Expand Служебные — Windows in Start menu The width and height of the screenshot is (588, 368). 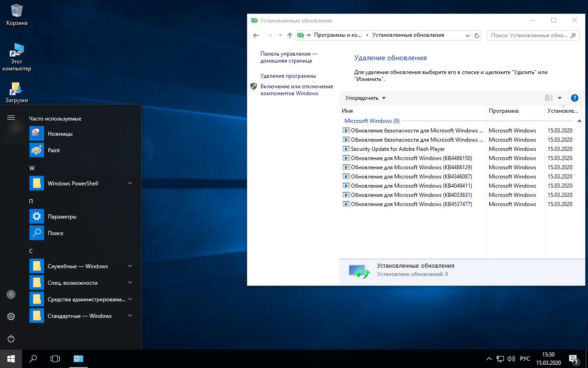(78, 266)
